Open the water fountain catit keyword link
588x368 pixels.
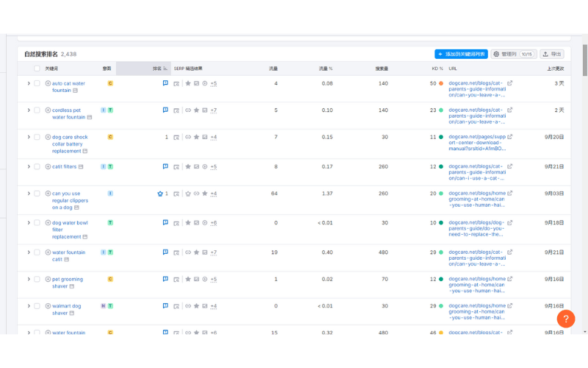[68, 255]
